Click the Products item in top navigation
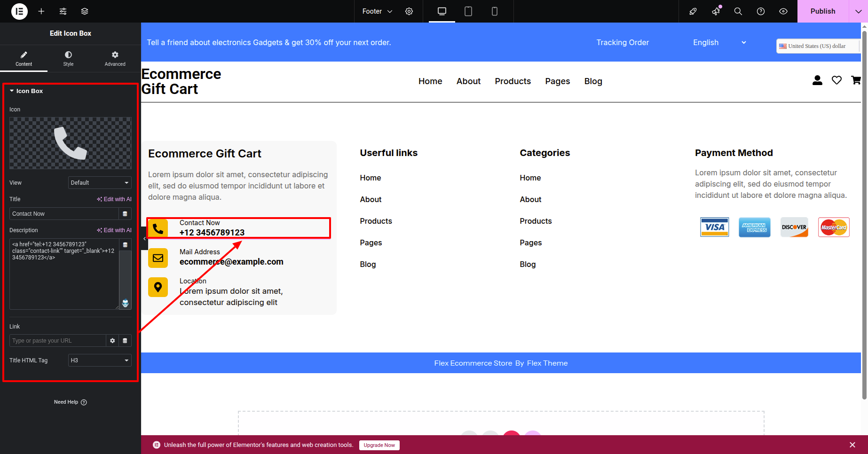Viewport: 868px width, 454px height. coord(513,81)
